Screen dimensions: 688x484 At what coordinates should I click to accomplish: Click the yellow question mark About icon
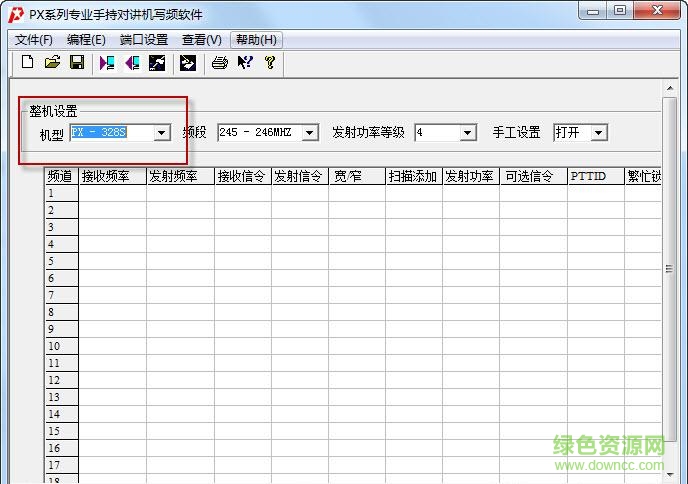click(x=269, y=63)
